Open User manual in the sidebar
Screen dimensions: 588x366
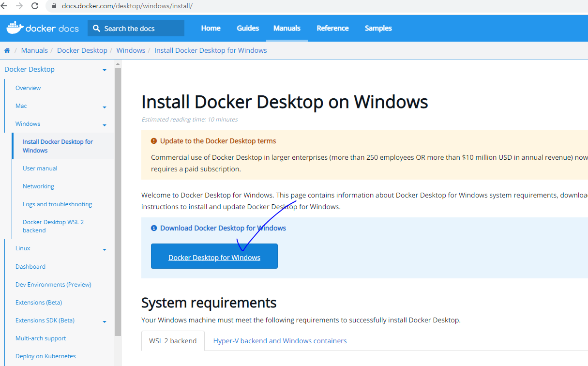pos(40,168)
